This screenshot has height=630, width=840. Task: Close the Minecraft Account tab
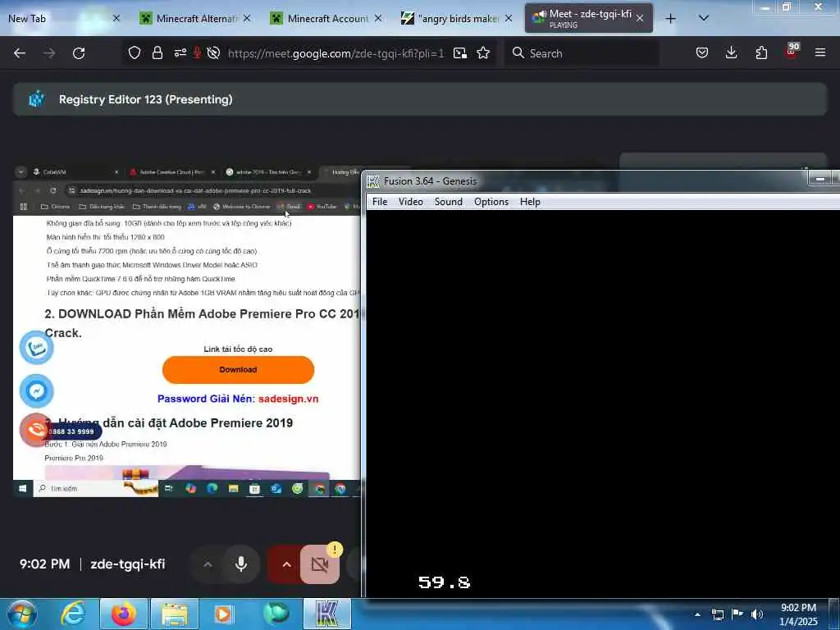378,18
